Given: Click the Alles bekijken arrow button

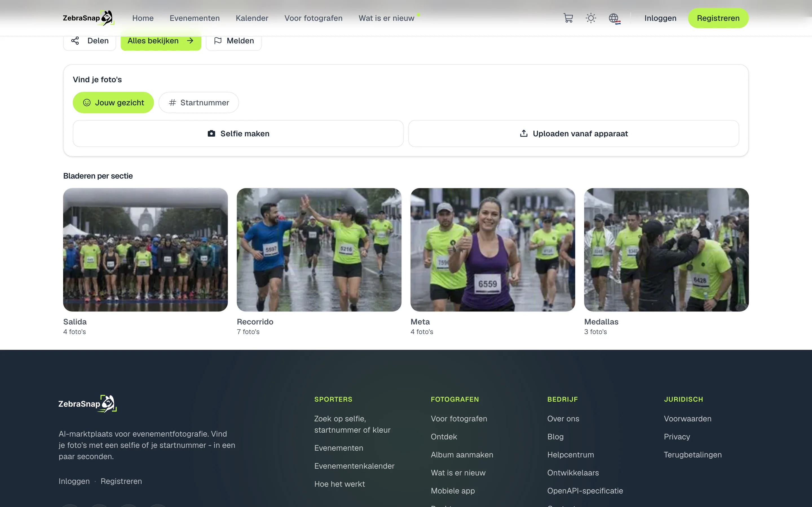Looking at the screenshot, I should (x=161, y=41).
